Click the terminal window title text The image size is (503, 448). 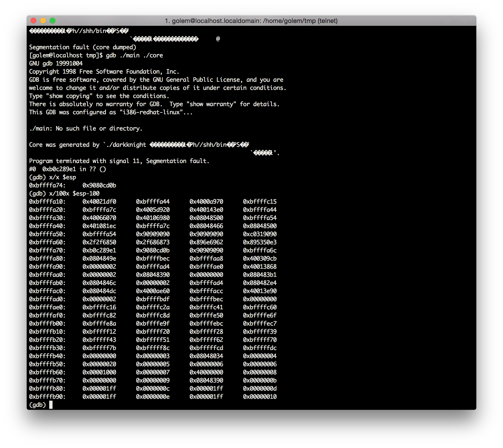click(251, 21)
